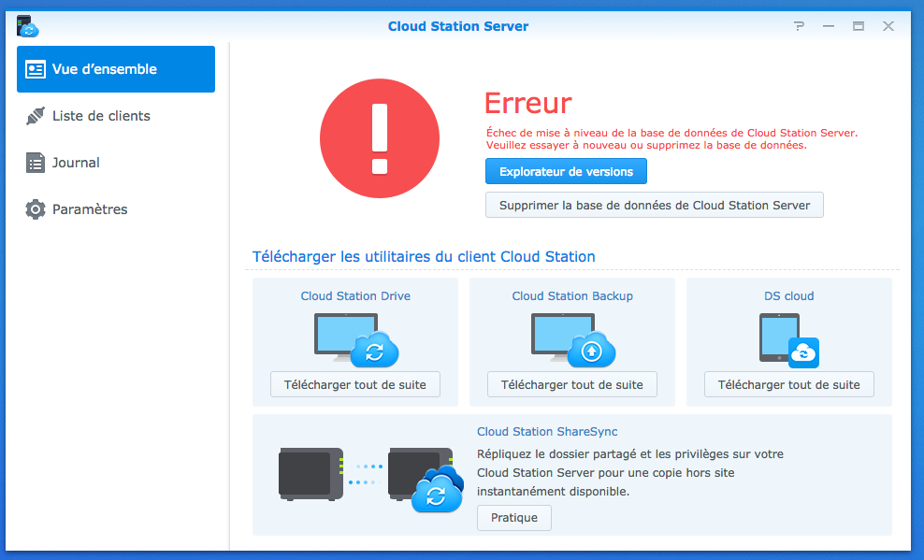Click the red error exclamation icon

coord(379,138)
